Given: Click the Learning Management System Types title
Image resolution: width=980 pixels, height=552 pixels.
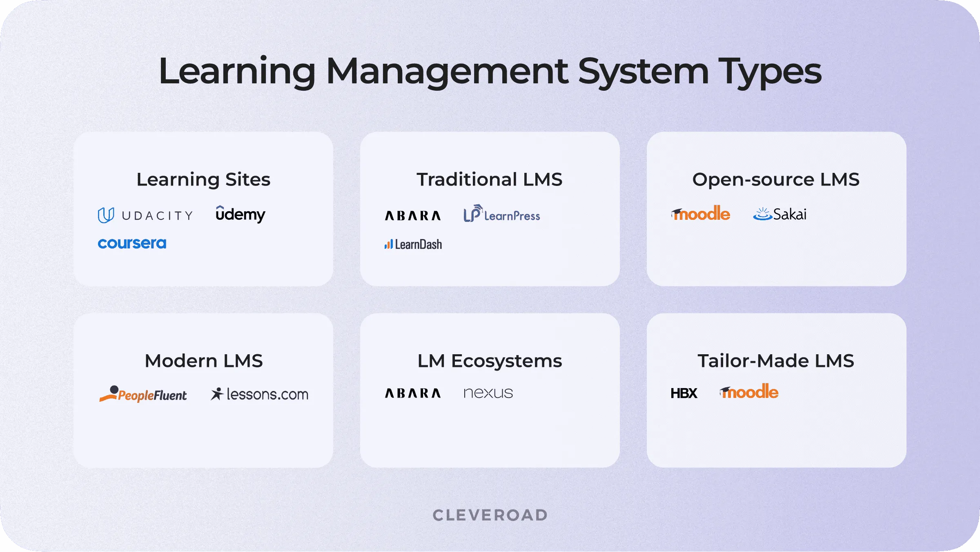Looking at the screenshot, I should click(490, 73).
